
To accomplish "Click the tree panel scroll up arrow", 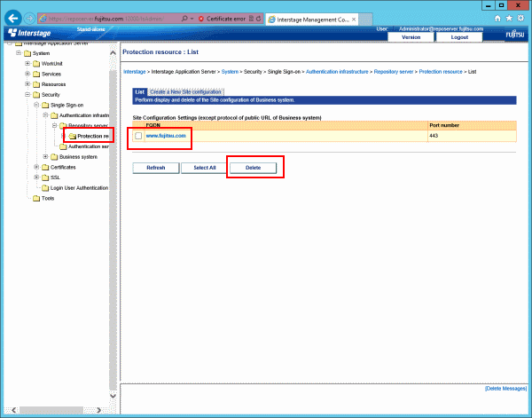I will pos(113,53).
